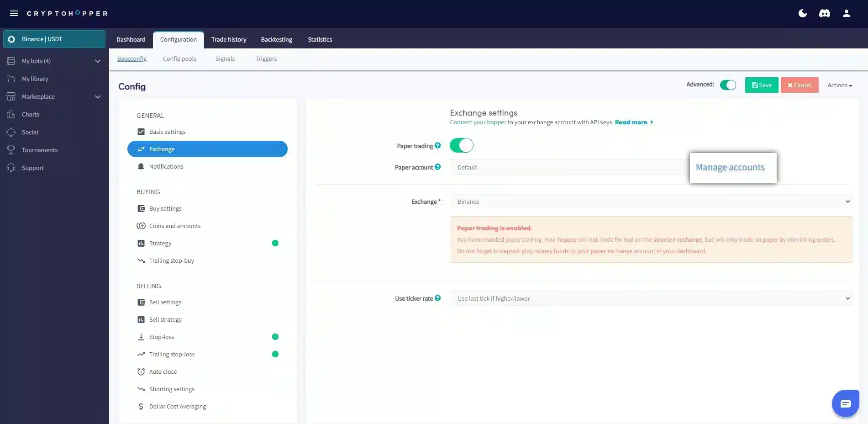Open the Signals sub-tab
The image size is (868, 424).
pos(225,58)
